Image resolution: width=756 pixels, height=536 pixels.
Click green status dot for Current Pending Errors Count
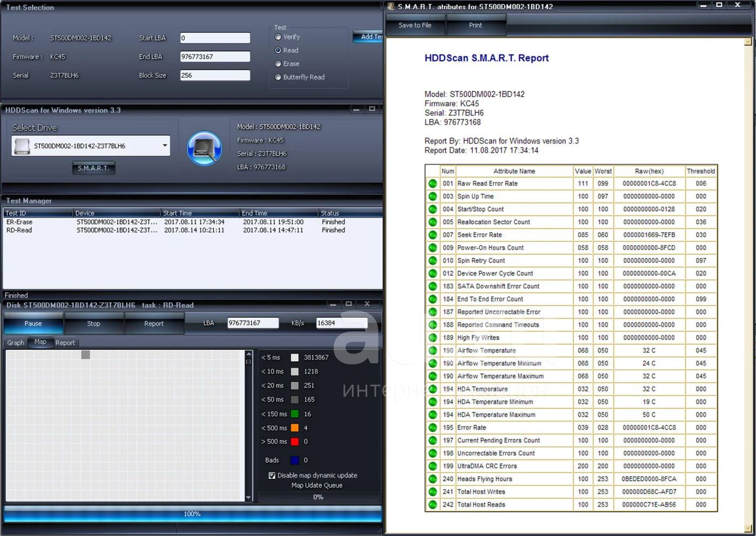(433, 440)
